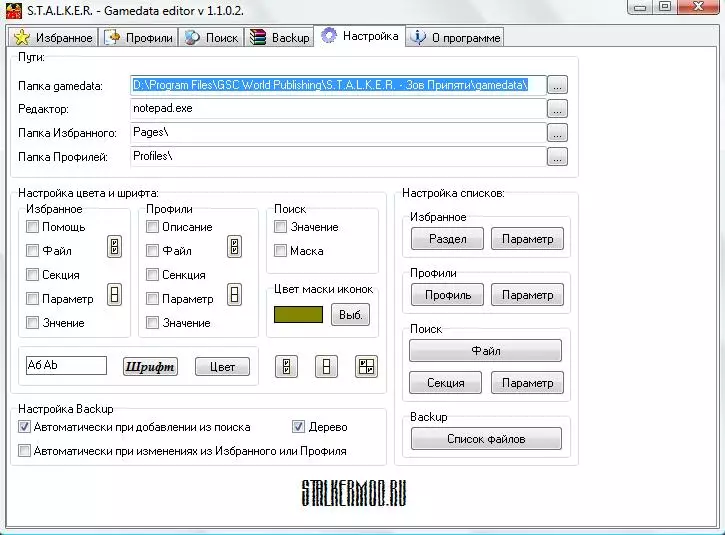Uncheck the Дерево checkbox

(x=298, y=427)
